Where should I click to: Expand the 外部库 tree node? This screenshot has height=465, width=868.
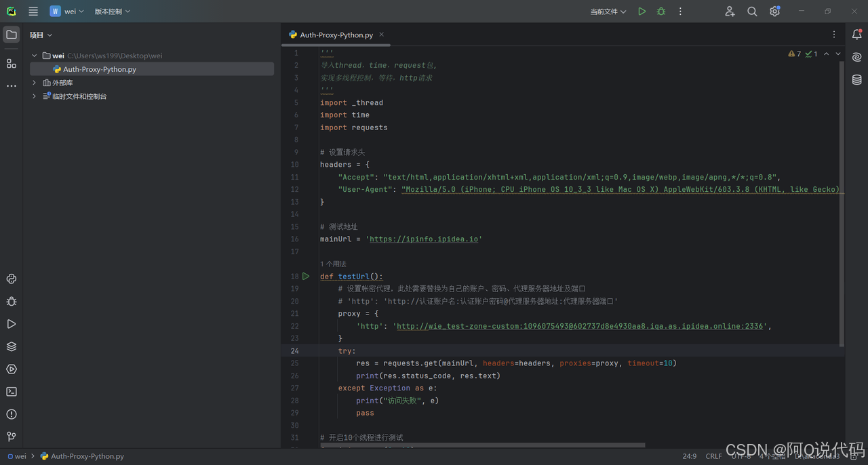35,83
